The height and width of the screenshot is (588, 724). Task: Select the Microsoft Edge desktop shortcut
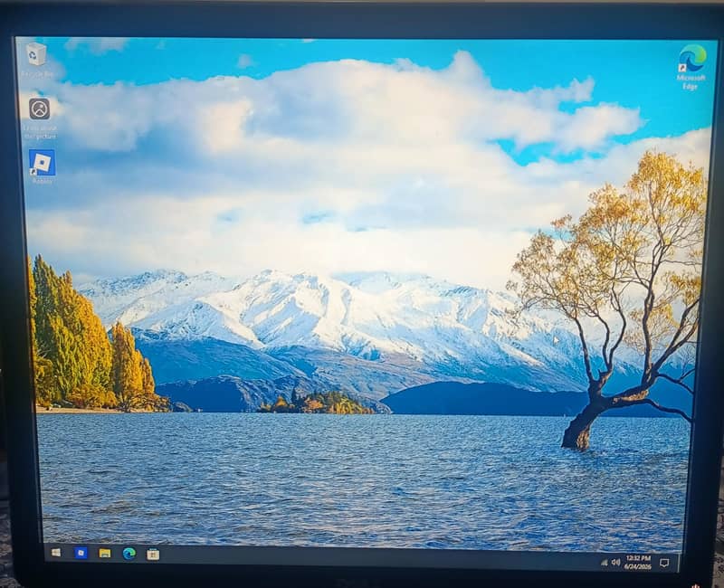tap(691, 67)
